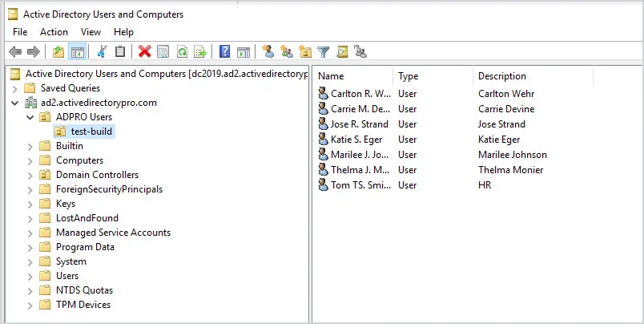
Task: Click the Jose Strand description cell
Action: pyautogui.click(x=501, y=124)
